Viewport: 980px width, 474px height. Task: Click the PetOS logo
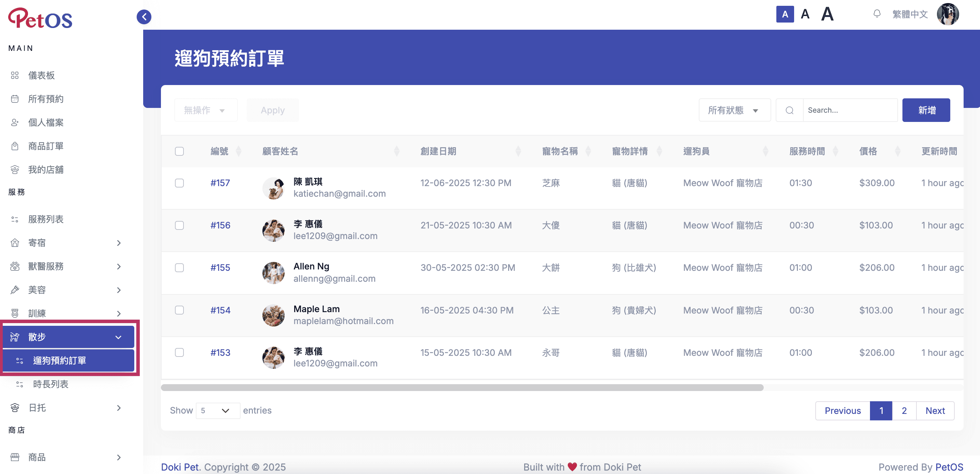[40, 18]
